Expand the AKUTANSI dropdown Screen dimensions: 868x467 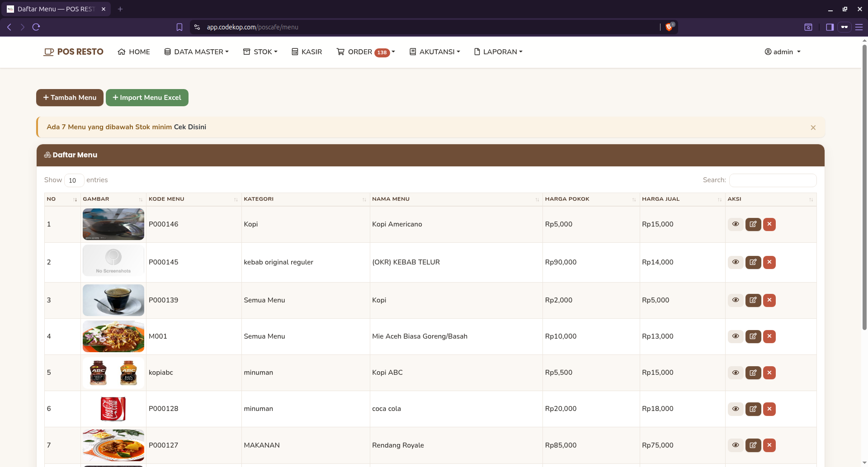pyautogui.click(x=434, y=52)
